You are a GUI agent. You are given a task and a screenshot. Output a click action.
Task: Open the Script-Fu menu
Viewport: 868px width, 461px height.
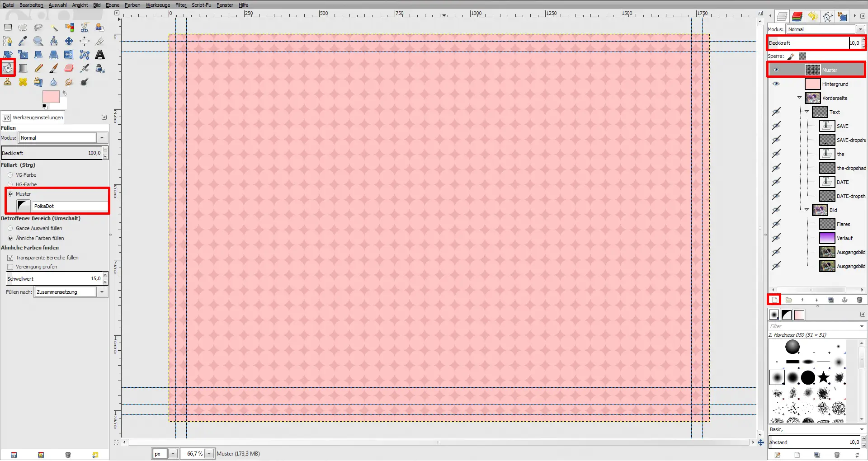(x=201, y=5)
